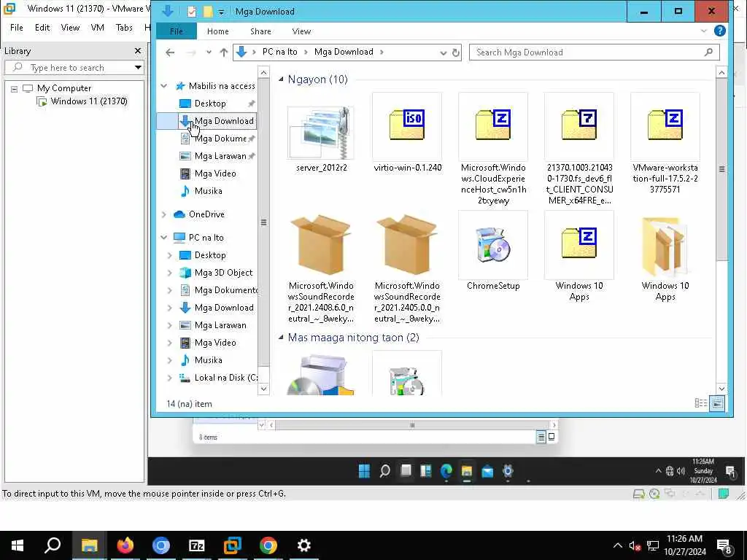Expand the address bar history dropdown
747x560 pixels.
point(443,52)
